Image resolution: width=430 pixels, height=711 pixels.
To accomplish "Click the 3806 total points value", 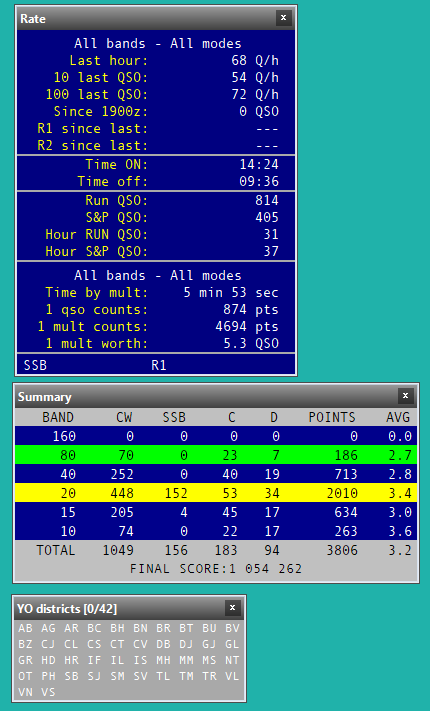I will tap(342, 550).
